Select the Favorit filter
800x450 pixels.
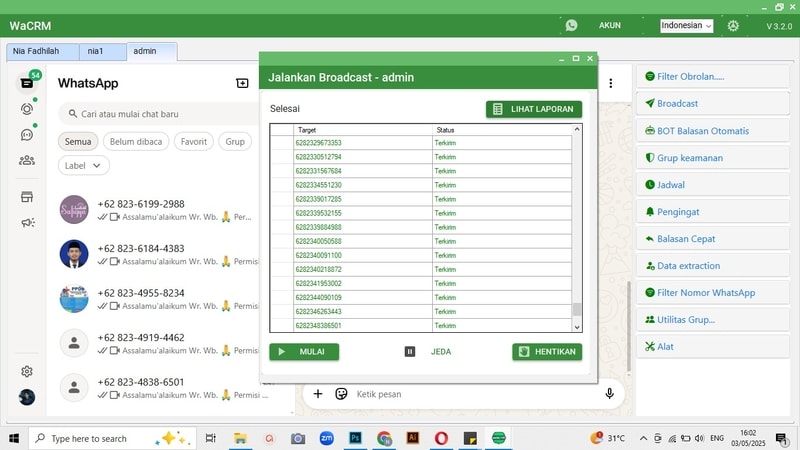pyautogui.click(x=193, y=141)
